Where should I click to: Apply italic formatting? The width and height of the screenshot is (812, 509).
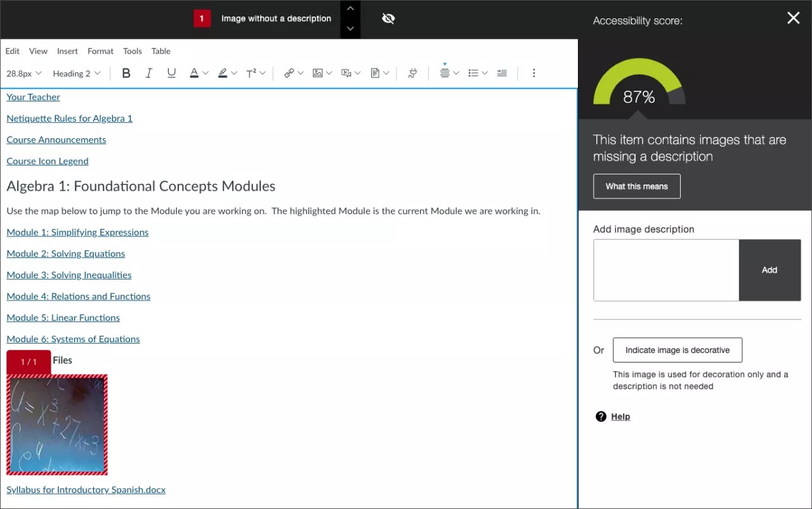(149, 73)
